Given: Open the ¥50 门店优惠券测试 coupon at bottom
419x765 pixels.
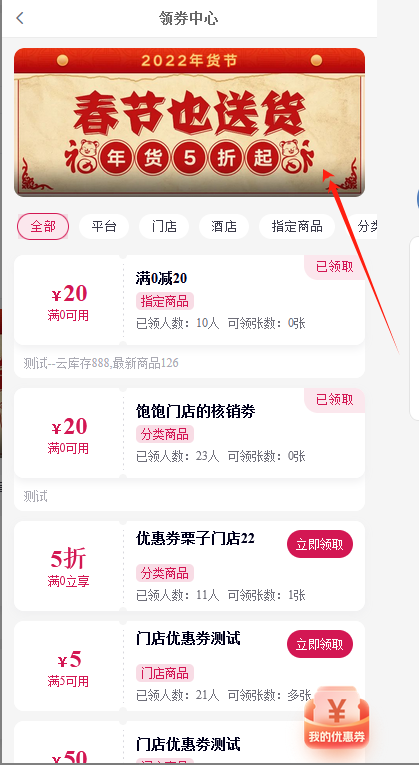Looking at the screenshot, I should tap(189, 743).
